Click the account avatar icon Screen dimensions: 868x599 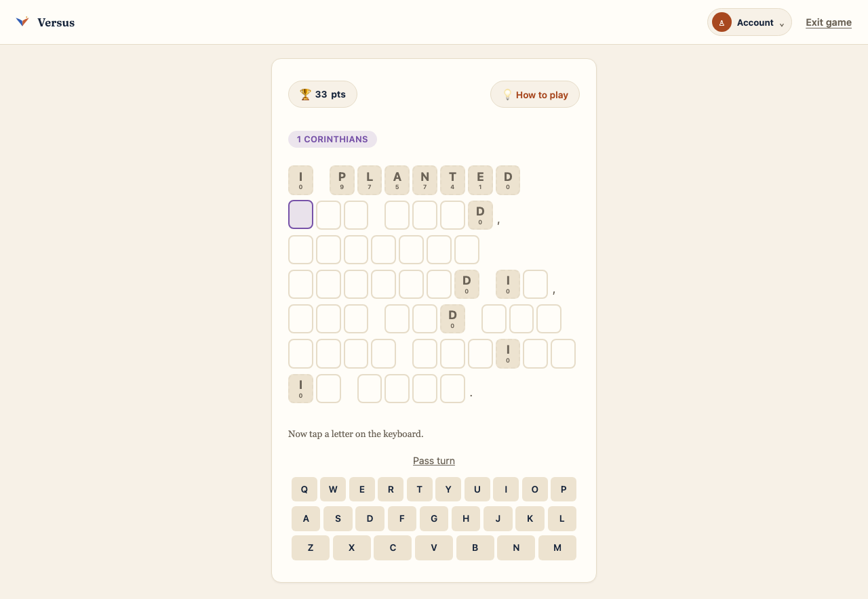(722, 22)
